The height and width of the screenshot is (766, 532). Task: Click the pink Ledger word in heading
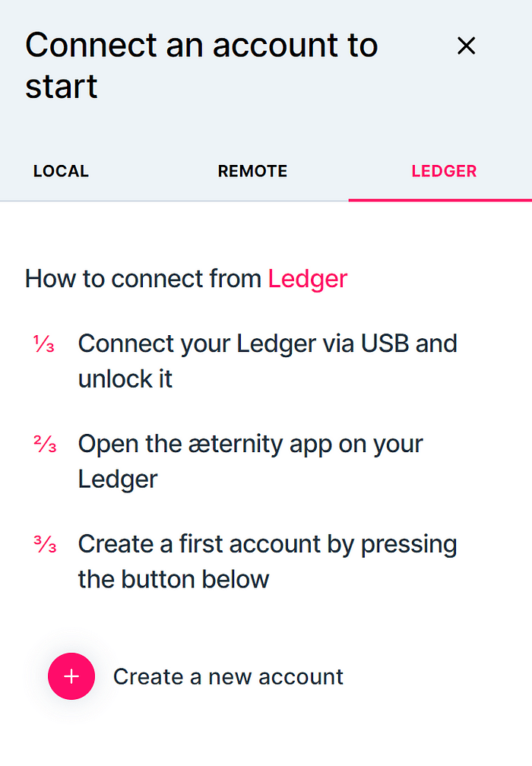coord(307,279)
